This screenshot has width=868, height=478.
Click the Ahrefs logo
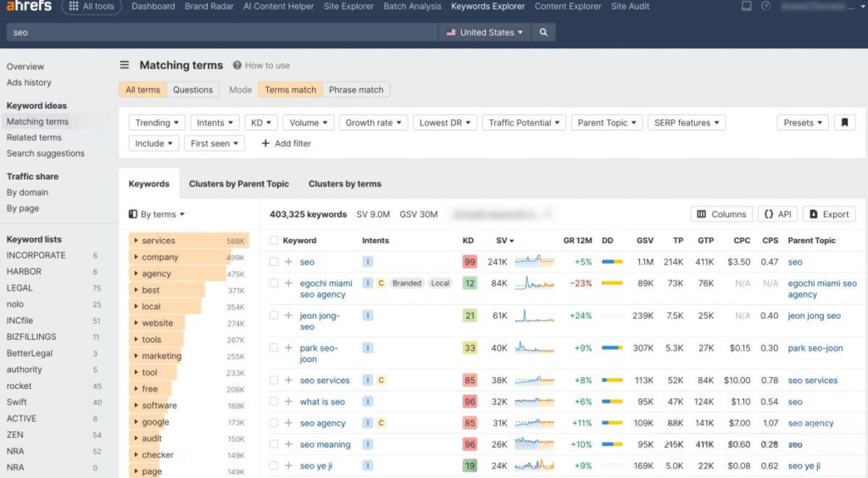29,6
